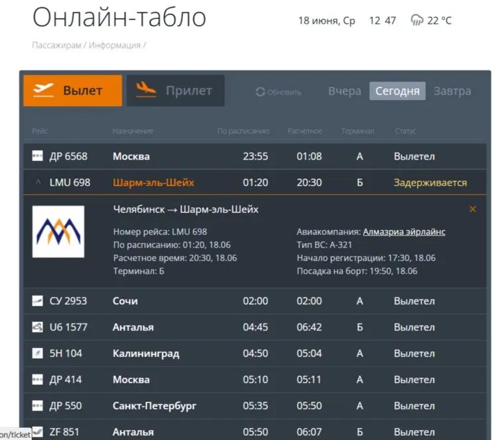Click the airline icon beside СУ 2953
The height and width of the screenshot is (440, 504).
pos(38,302)
